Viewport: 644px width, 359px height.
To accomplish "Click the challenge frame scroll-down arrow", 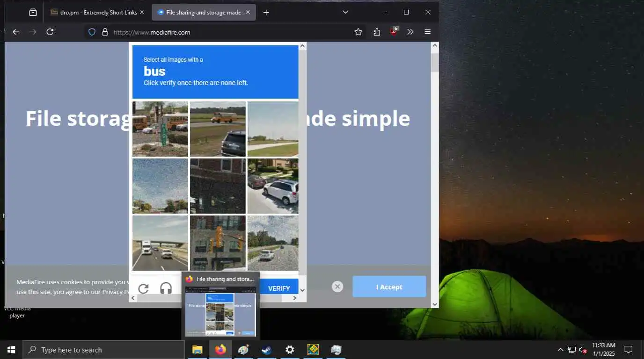I will click(x=302, y=290).
